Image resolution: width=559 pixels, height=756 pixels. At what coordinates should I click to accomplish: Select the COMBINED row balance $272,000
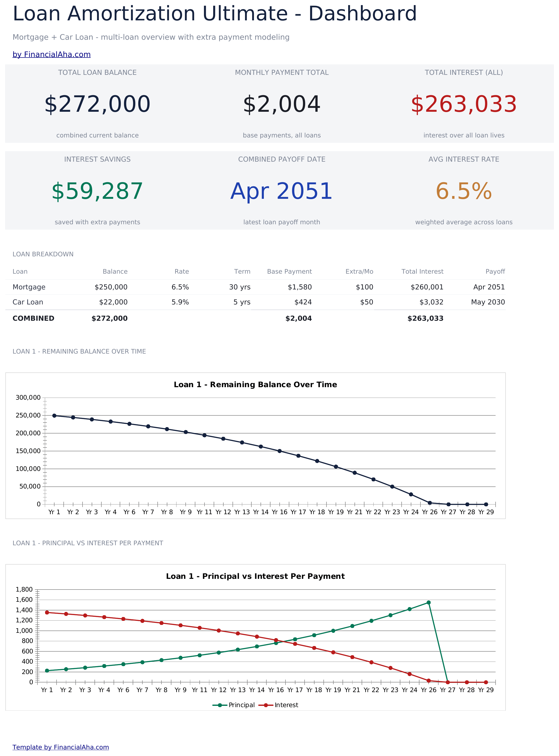coord(110,319)
